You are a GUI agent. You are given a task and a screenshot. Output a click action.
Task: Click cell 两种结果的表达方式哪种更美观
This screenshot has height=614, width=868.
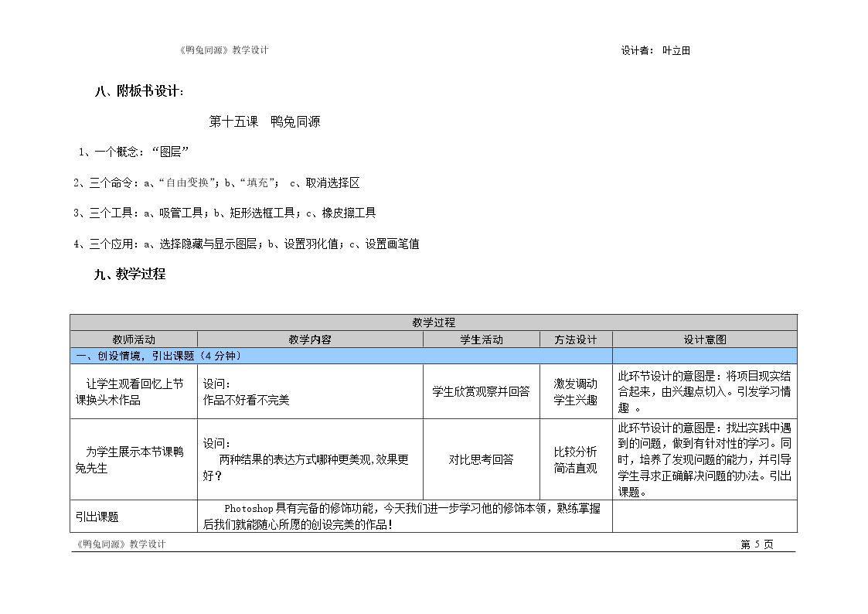click(x=310, y=459)
